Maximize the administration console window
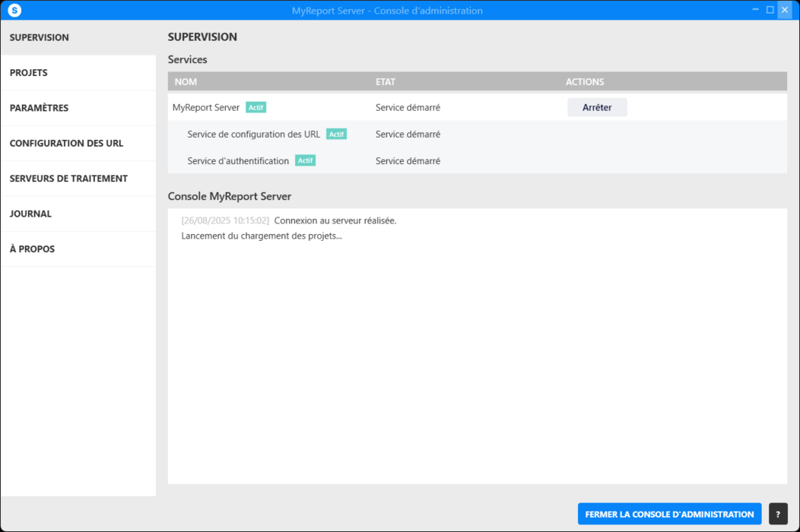The image size is (800, 532). (x=770, y=10)
